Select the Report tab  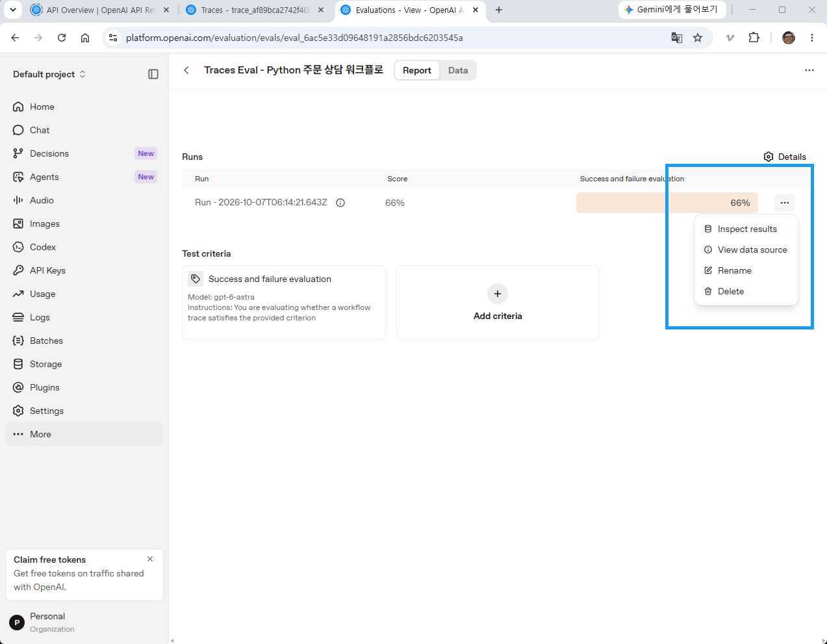coord(417,70)
